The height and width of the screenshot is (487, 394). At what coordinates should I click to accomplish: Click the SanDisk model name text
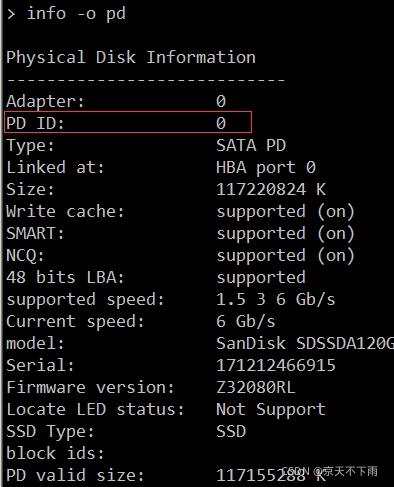click(x=305, y=343)
